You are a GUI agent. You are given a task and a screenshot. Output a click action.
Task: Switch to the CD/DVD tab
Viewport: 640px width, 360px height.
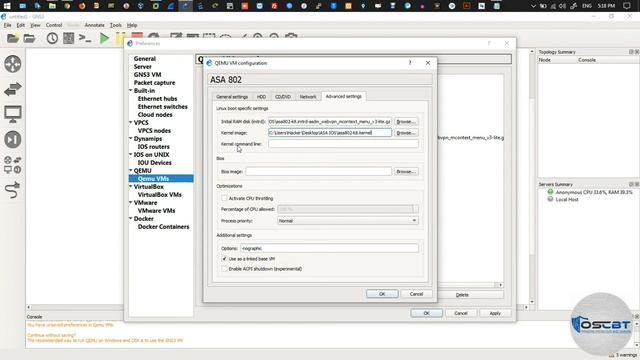click(283, 97)
